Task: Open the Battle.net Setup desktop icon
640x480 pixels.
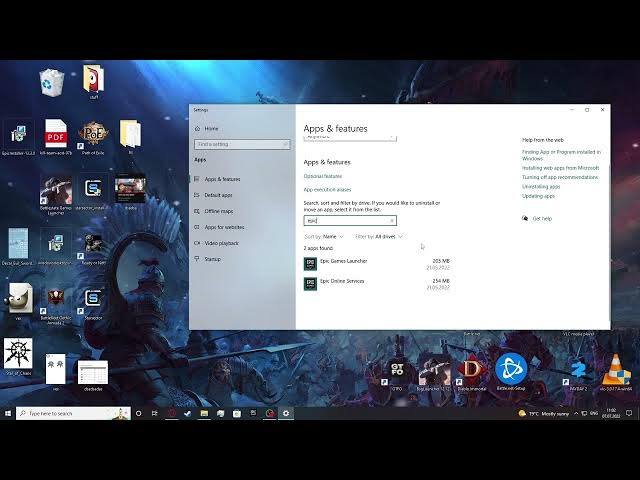Action: point(511,369)
